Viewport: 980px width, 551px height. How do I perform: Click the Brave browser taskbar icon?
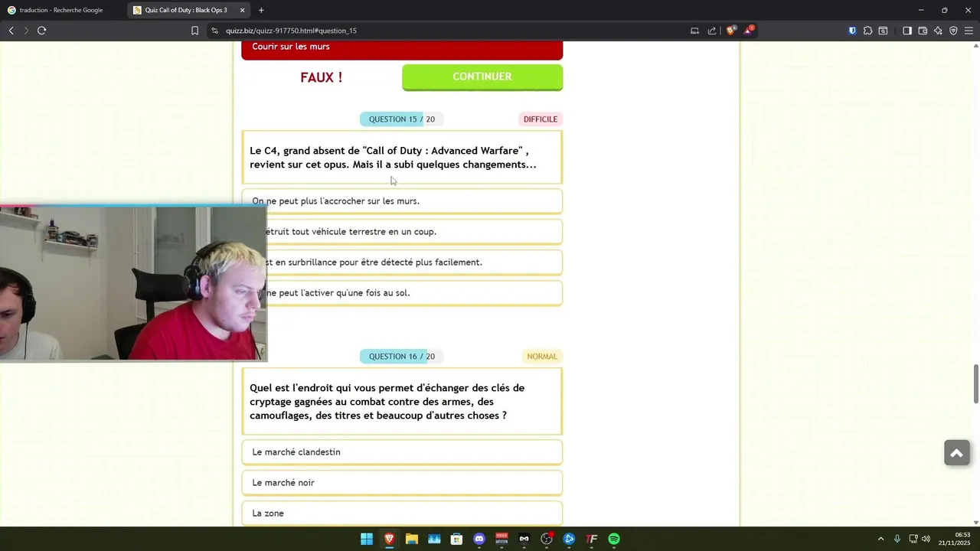pyautogui.click(x=389, y=539)
